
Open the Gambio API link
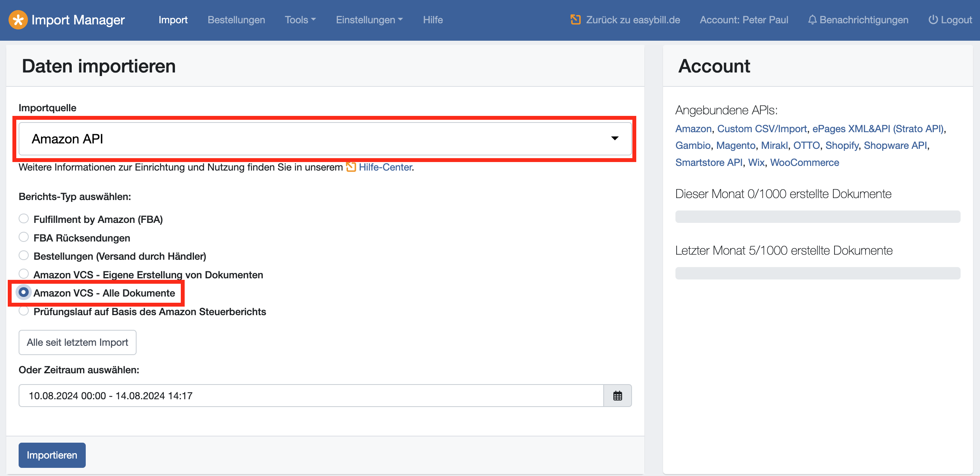[693, 145]
